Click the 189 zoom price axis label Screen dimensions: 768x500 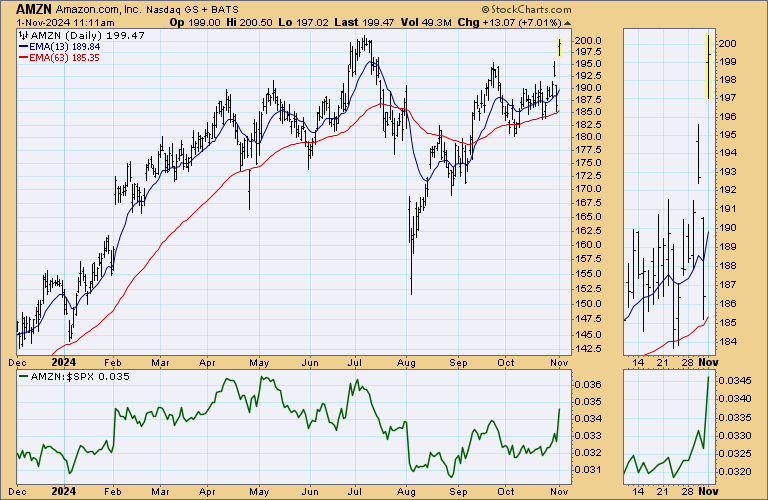coord(728,246)
